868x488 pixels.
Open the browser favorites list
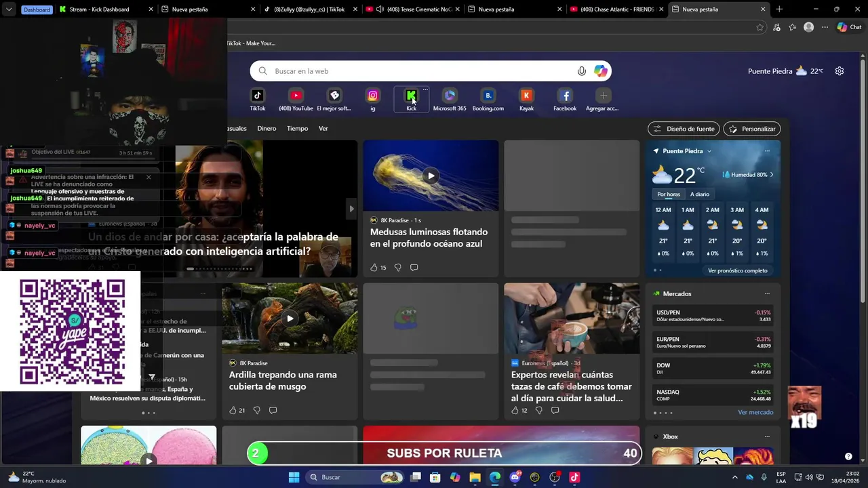793,27
